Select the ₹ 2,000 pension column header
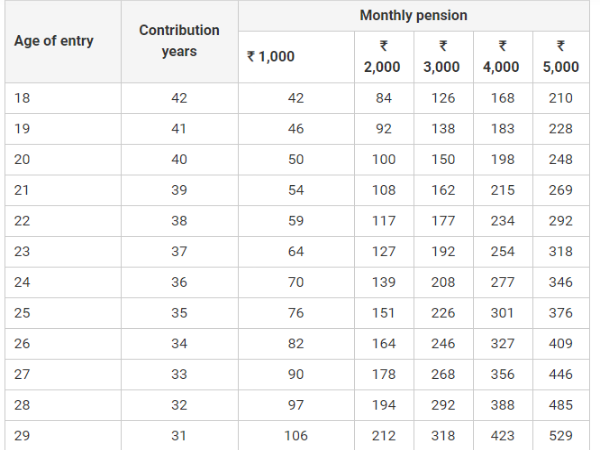The height and width of the screenshot is (450, 600). click(x=382, y=57)
